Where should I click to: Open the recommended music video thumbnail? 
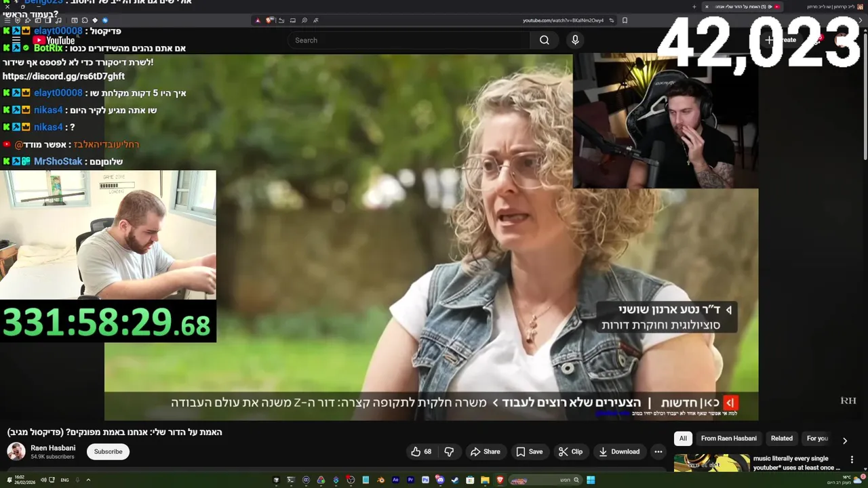coord(712,463)
